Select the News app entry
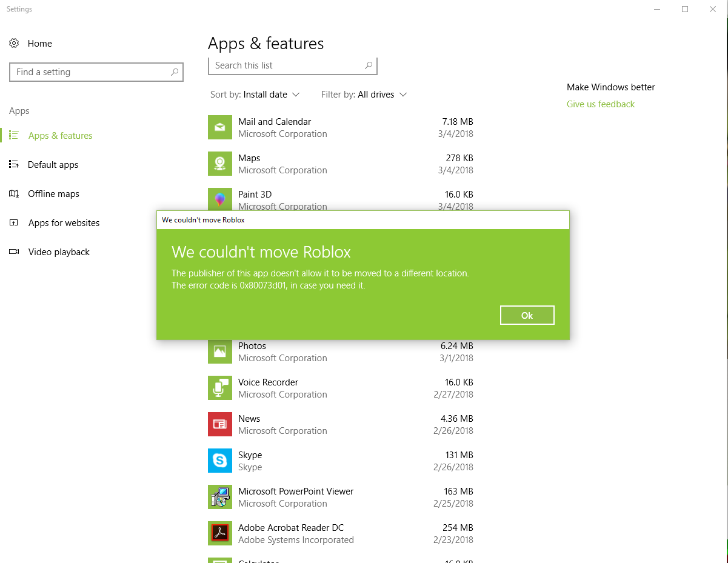728x563 pixels. 341,424
